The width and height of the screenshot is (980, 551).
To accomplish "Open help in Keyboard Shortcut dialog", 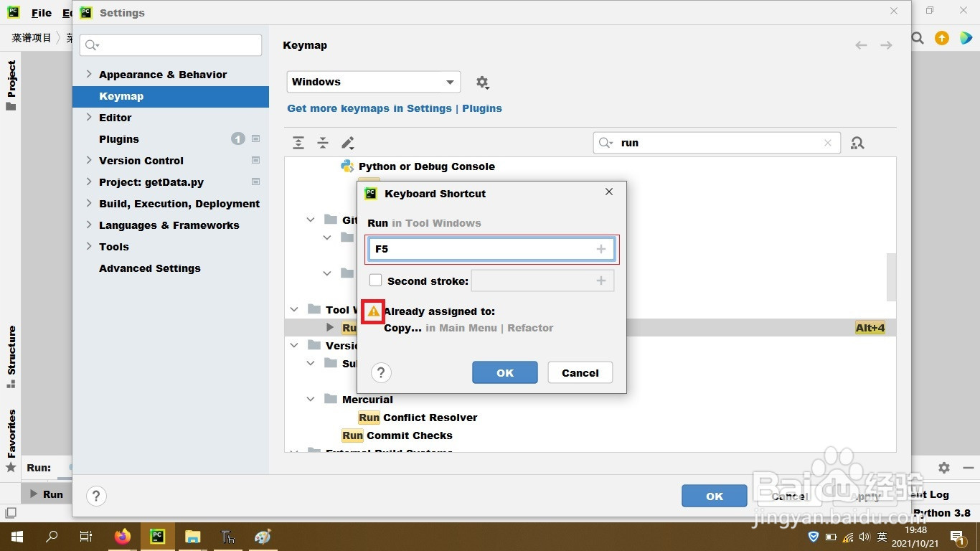I will [381, 372].
